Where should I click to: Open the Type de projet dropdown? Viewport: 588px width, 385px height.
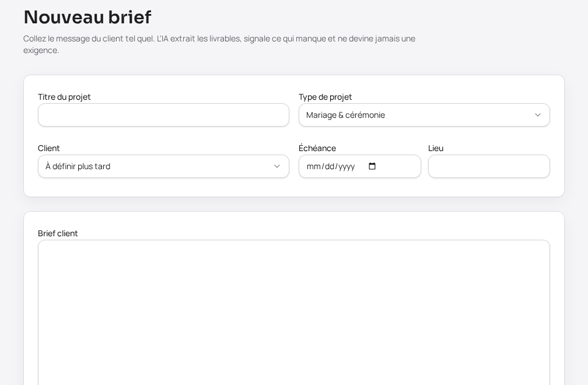(424, 115)
